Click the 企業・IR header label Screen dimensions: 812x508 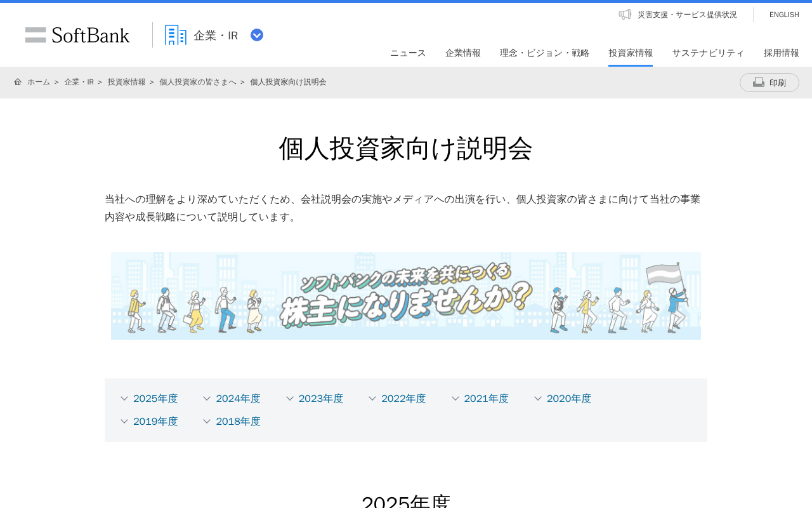coord(216,36)
